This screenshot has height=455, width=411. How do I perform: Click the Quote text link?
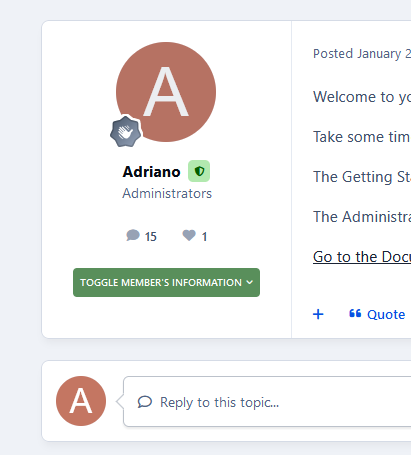click(386, 314)
